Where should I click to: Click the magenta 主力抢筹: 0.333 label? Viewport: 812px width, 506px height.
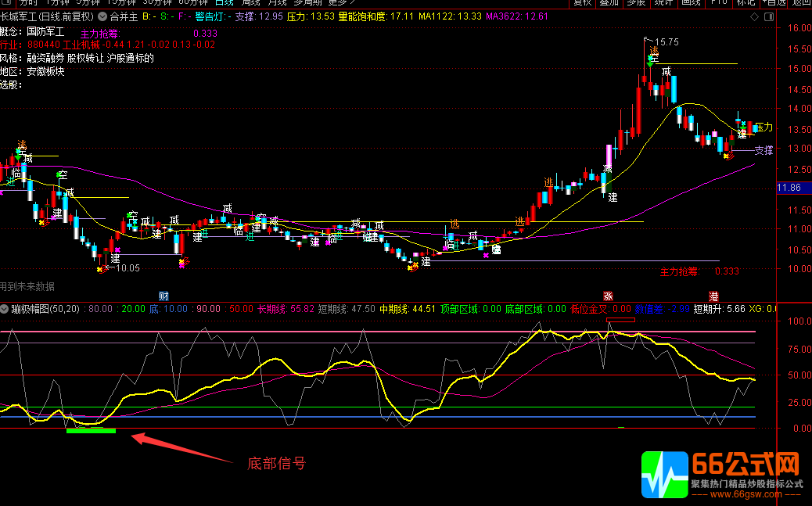click(x=149, y=34)
